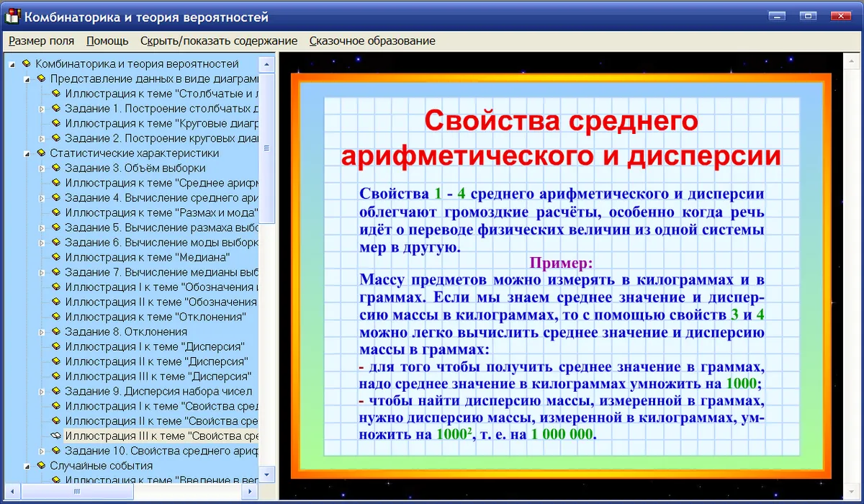Screen dimensions: 864x504
Task: Click the book icon of "Задание 8. Отклонения"
Action: point(56,331)
